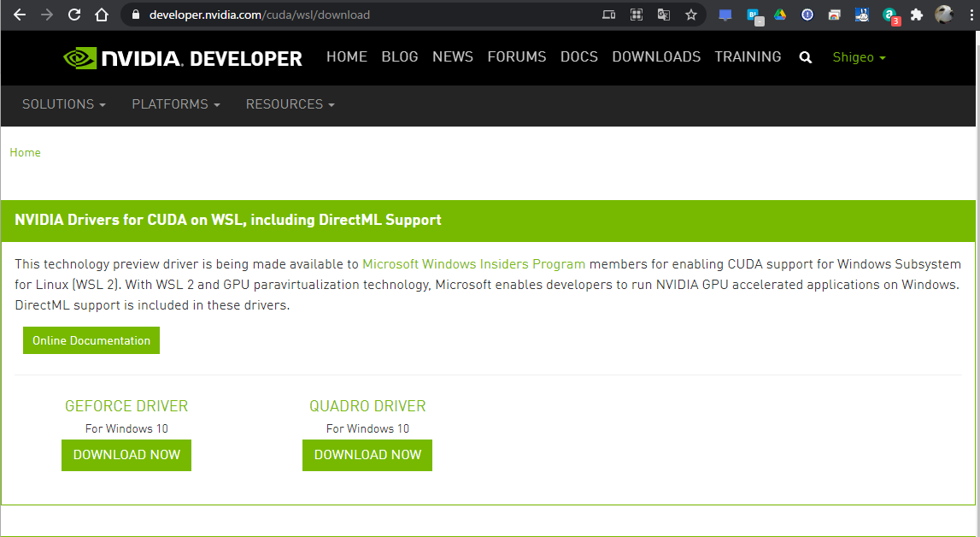Image resolution: width=980 pixels, height=537 pixels.
Task: Open the blue circle exclamation extension
Action: (807, 15)
